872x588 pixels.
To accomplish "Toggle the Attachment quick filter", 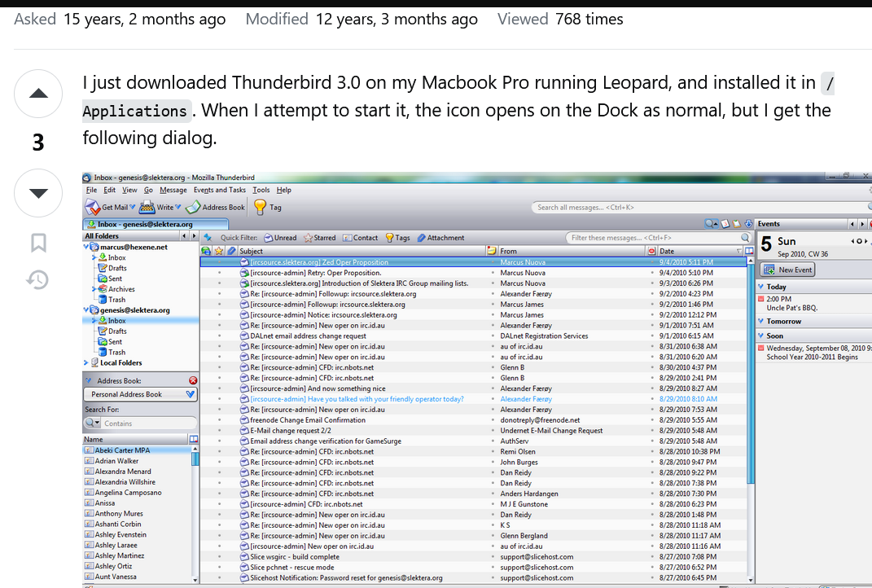I will [440, 238].
